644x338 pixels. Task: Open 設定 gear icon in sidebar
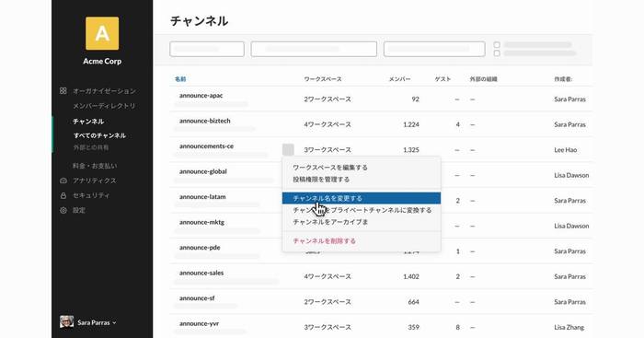[x=63, y=210]
